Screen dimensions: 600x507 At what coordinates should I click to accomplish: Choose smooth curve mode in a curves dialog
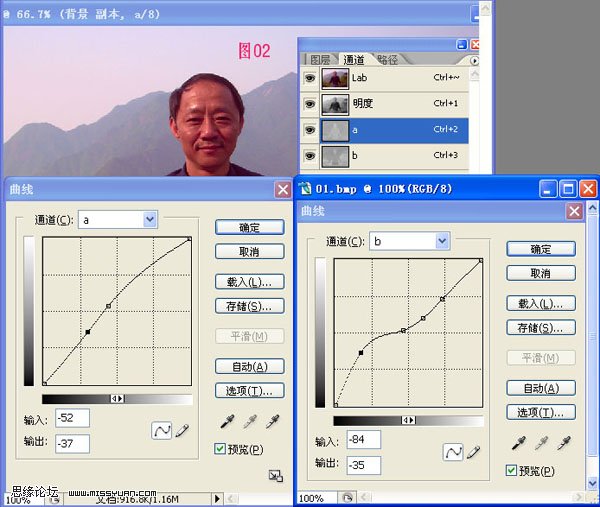(x=161, y=430)
